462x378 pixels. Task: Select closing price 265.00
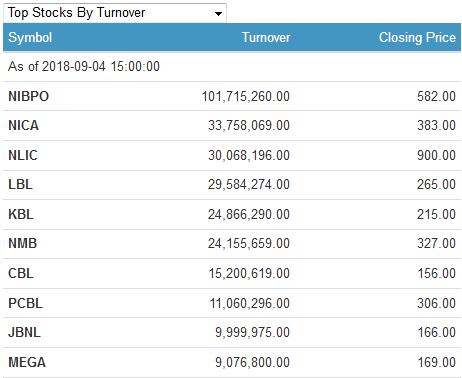[x=436, y=184]
